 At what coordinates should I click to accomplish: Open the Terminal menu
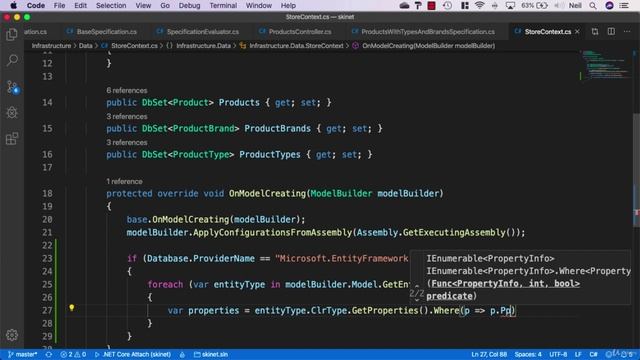223,5
